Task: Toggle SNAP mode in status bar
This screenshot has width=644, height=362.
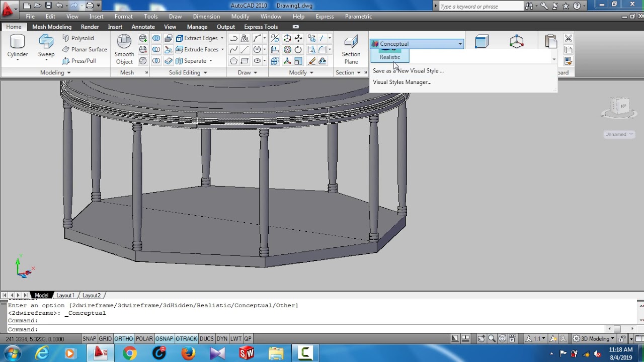Action: tap(89, 339)
